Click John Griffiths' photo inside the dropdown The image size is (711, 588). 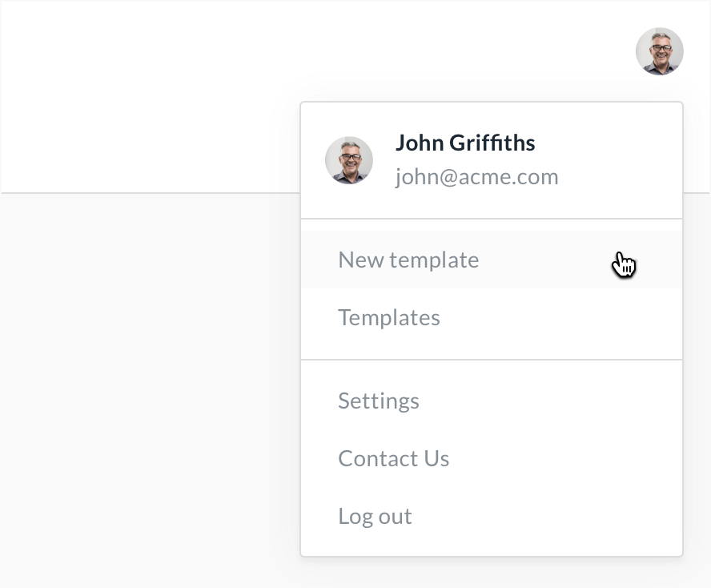tap(349, 160)
